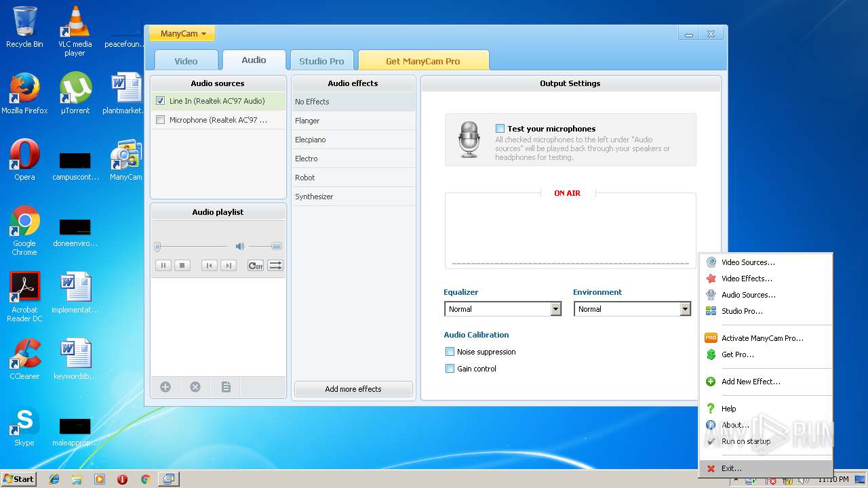Click the microphone icon in Output Settings
The image size is (868, 488).
469,139
